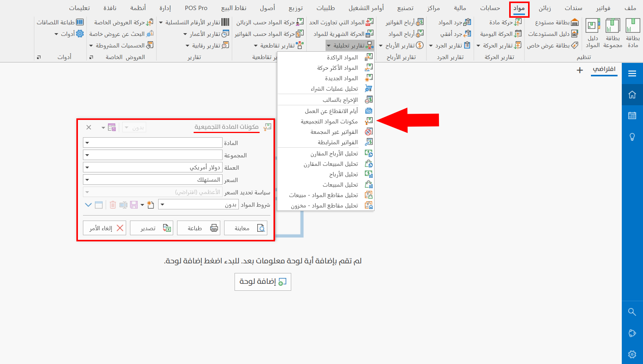The width and height of the screenshot is (643, 364).
Task: Open طباعة اللصاقات label printing
Action: 60,22
